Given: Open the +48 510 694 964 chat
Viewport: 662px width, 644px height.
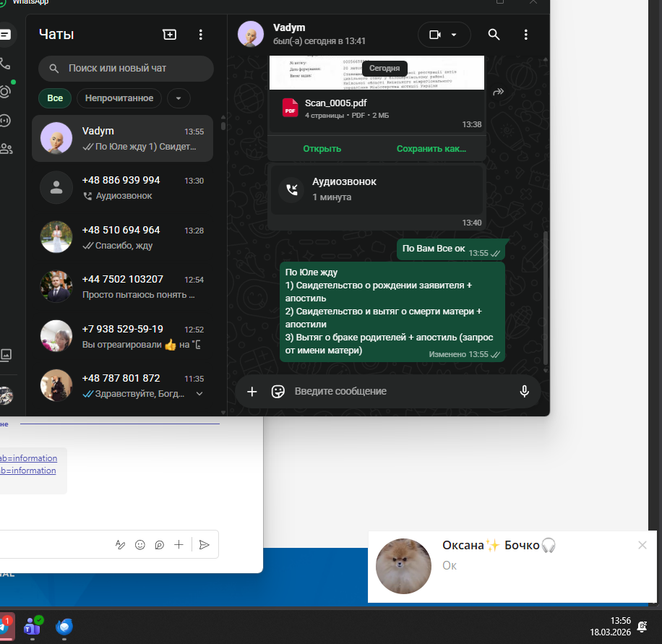Looking at the screenshot, I should coord(122,237).
